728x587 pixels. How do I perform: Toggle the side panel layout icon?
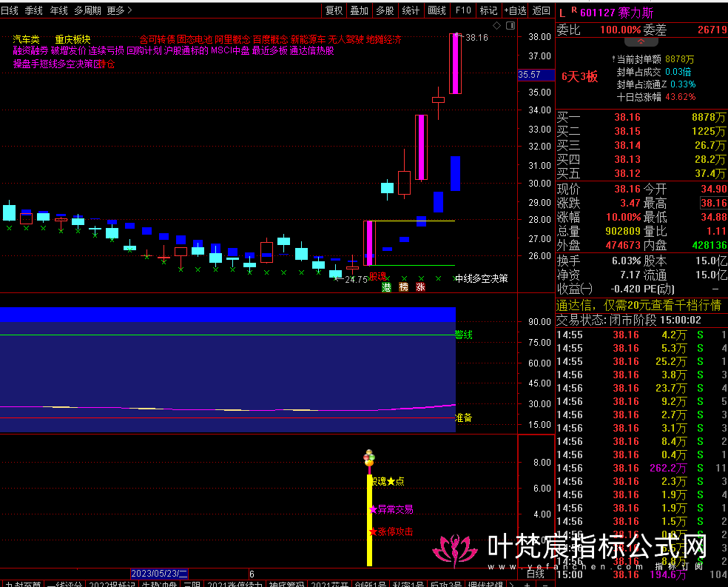(x=510, y=26)
